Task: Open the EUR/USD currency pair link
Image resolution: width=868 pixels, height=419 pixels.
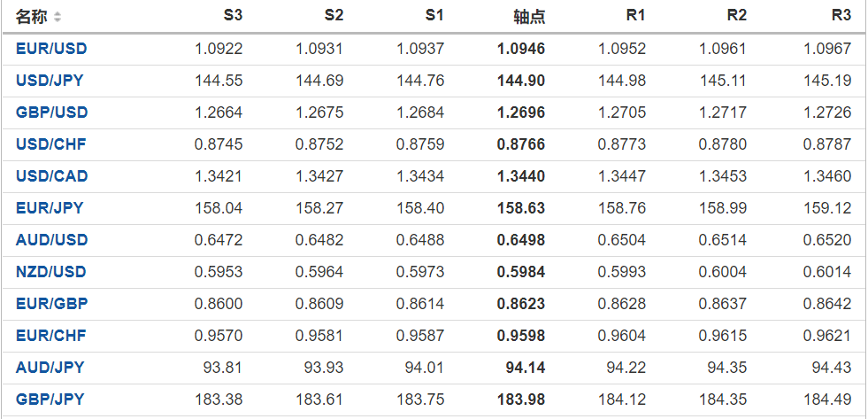Action: point(51,49)
